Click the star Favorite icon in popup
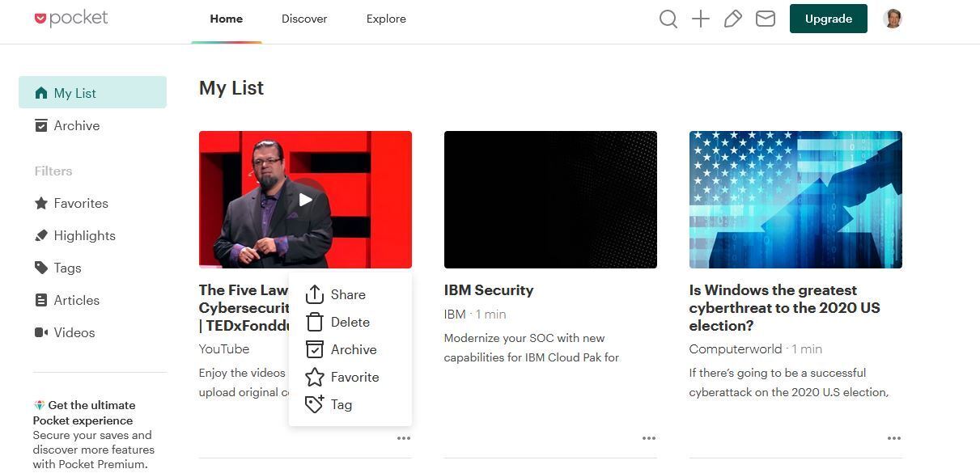Screen dimensions: 980x473 (315, 377)
